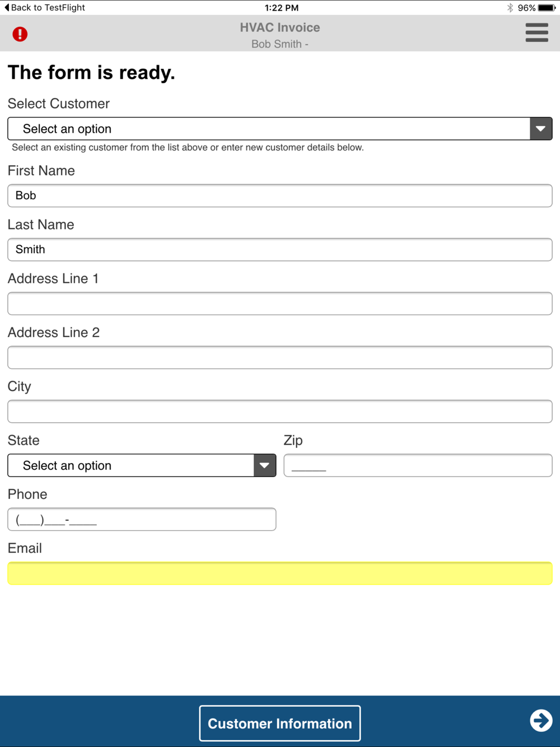
Task: Tap the Zip code field
Action: 418,465
